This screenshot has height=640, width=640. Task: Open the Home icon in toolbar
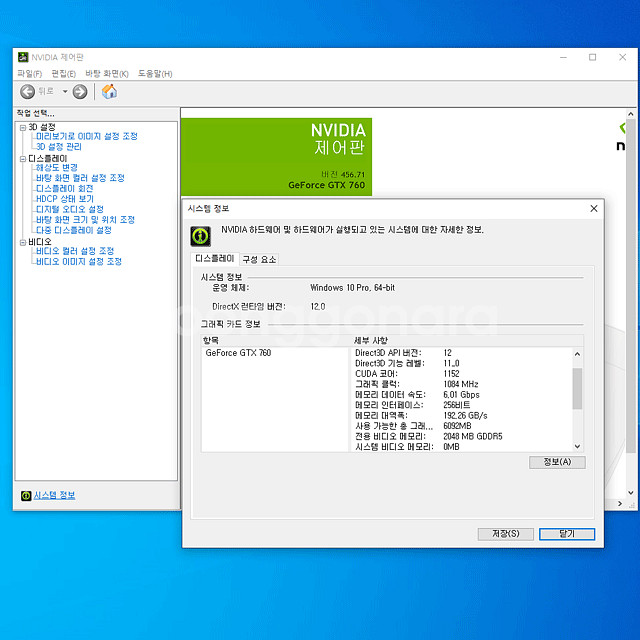(x=109, y=91)
